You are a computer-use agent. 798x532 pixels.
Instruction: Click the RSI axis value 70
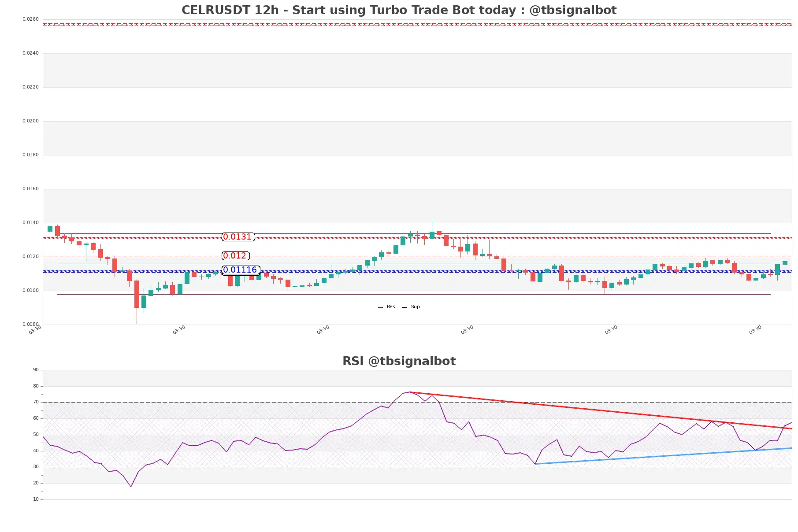pyautogui.click(x=36, y=402)
